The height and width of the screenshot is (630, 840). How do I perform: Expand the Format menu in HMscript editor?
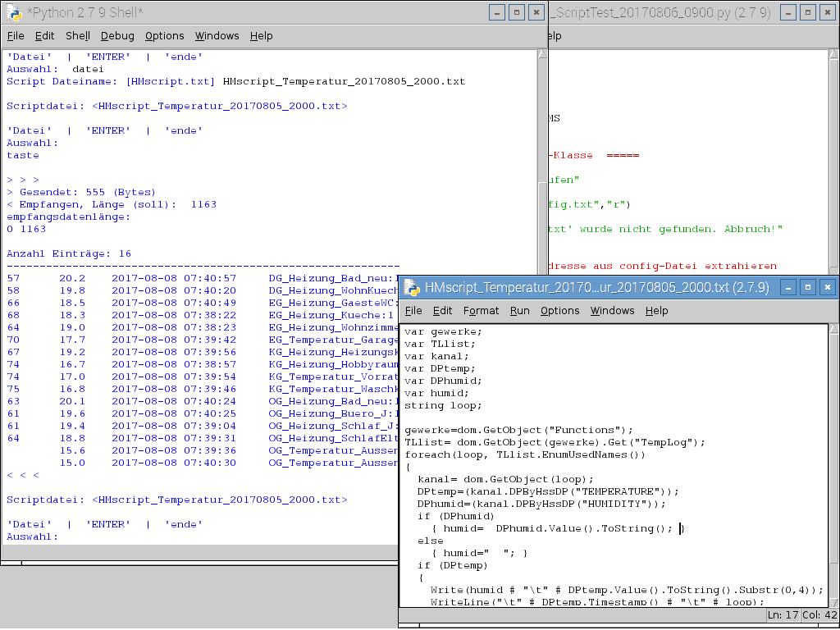click(481, 311)
